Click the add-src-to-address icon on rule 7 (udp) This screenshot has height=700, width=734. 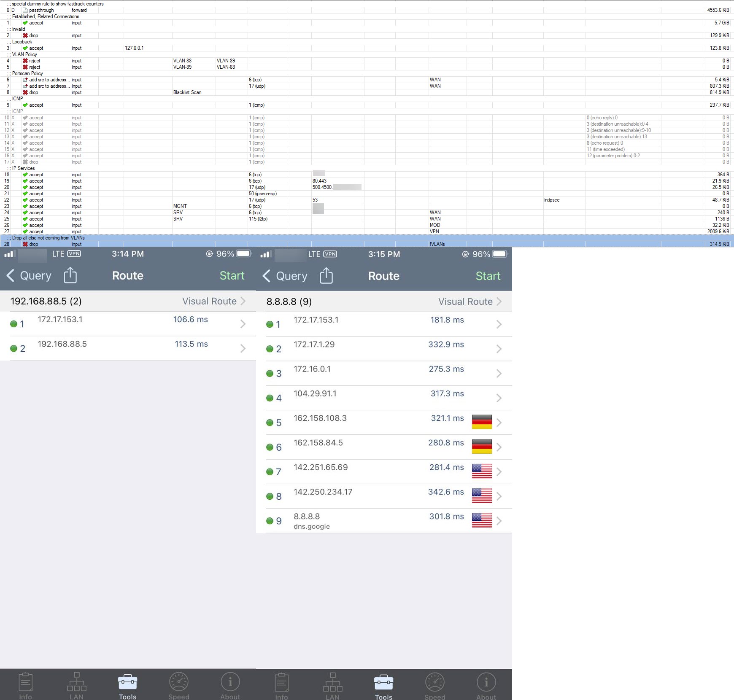tap(25, 86)
